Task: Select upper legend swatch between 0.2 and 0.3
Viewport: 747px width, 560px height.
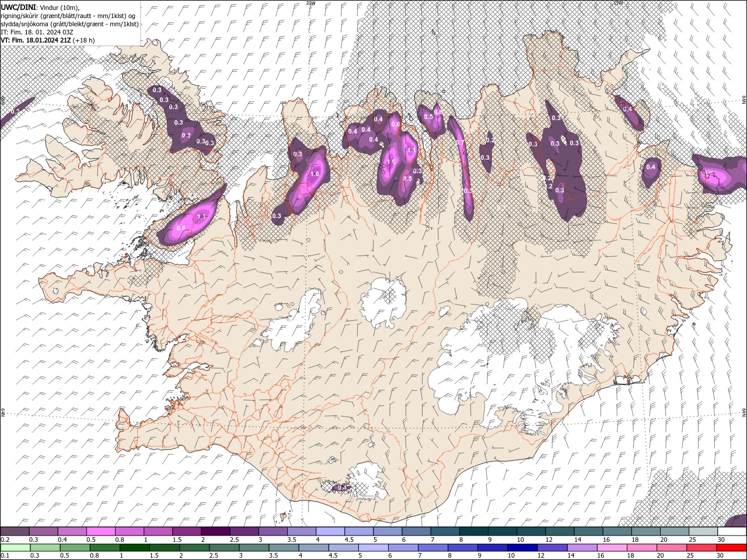Action: pos(15,531)
